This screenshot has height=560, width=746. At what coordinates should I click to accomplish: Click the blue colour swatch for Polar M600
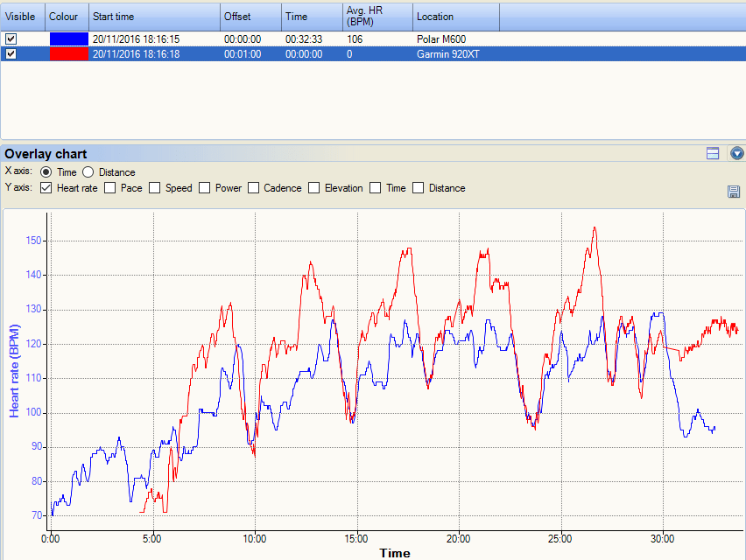67,38
